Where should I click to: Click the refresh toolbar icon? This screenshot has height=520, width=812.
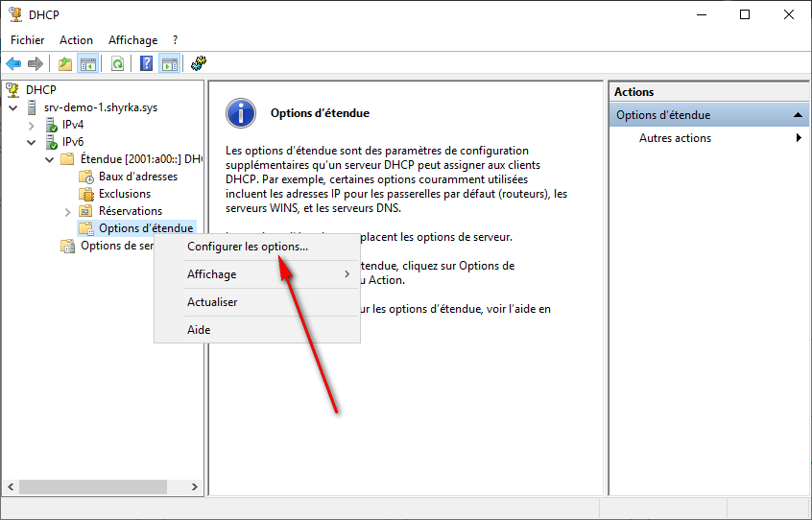click(117, 64)
